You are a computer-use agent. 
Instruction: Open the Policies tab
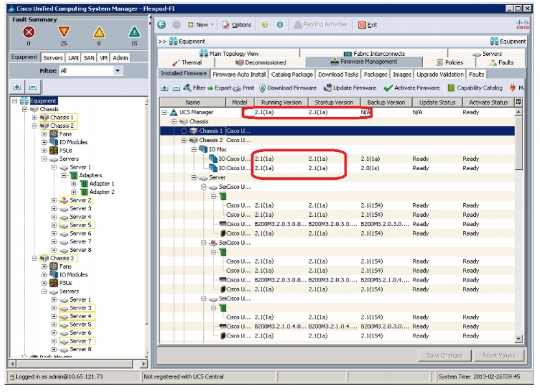click(449, 63)
